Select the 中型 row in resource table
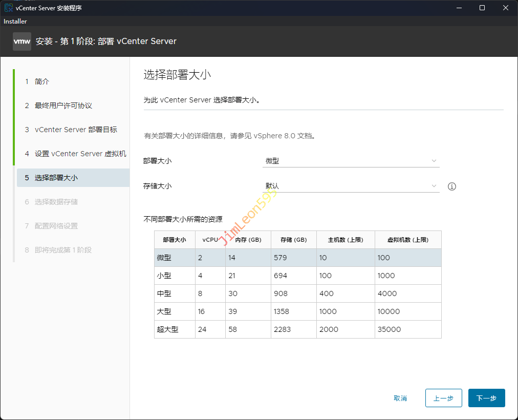The height and width of the screenshot is (420, 518). [x=297, y=293]
